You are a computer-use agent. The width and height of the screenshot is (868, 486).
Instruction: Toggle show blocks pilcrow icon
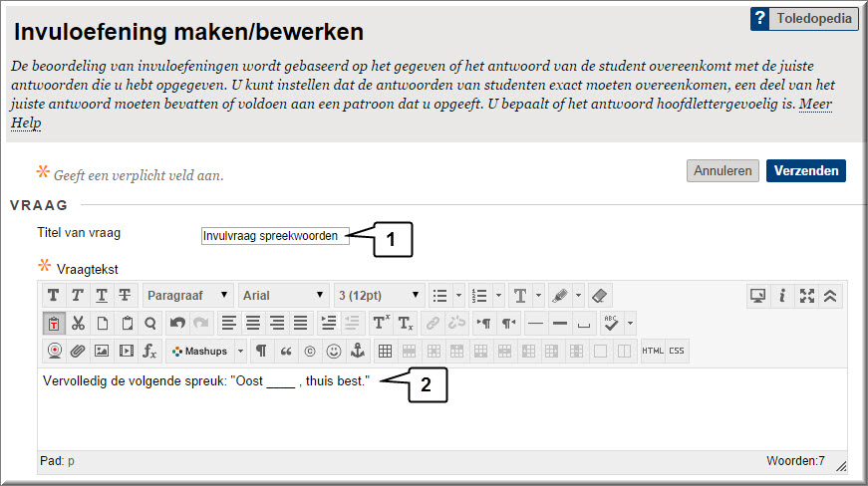[261, 351]
